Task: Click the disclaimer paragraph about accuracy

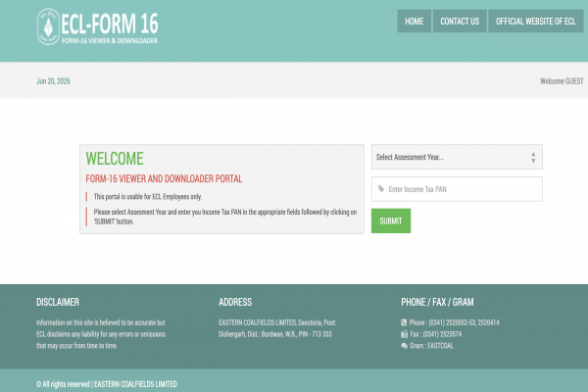Action: click(x=101, y=334)
